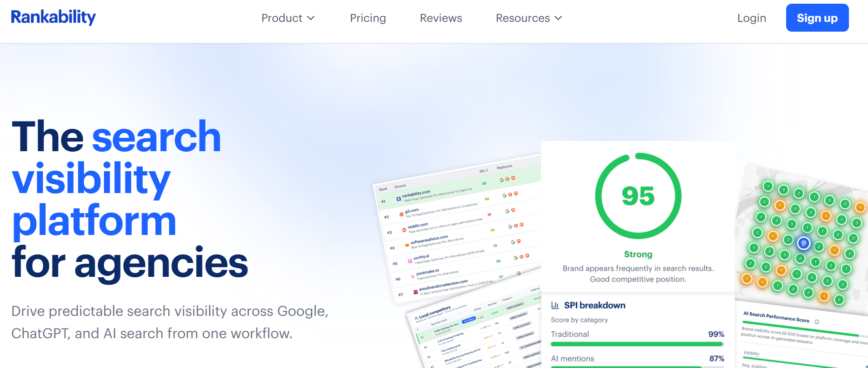Click the "Brand appears frequently in search results." text

click(x=638, y=268)
